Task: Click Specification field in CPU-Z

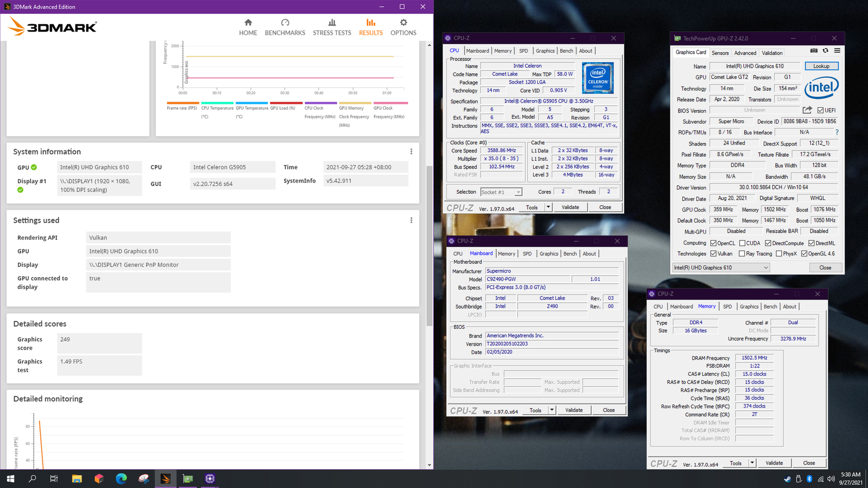Action: [549, 101]
